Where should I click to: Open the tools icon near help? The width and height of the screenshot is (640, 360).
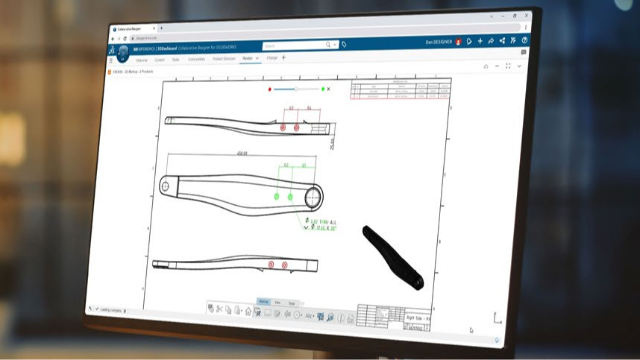pos(513,40)
